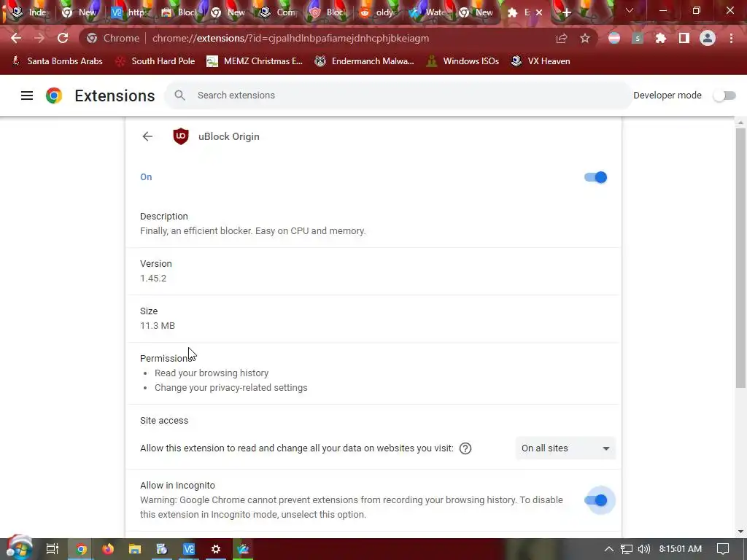
Task: Go back to the extensions list arrow
Action: pyautogui.click(x=147, y=136)
